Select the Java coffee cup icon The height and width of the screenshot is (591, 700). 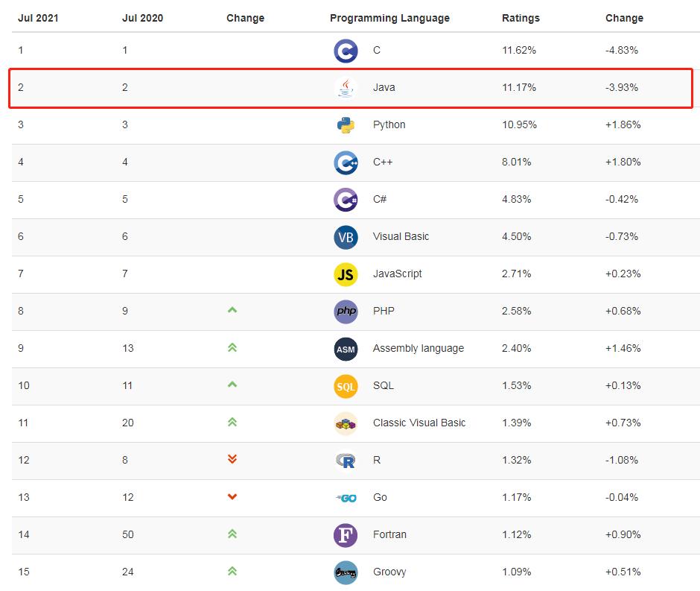click(x=346, y=88)
